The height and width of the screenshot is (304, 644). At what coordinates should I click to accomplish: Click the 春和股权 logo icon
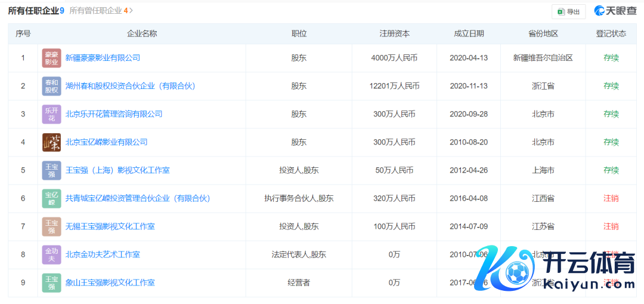tap(51, 86)
